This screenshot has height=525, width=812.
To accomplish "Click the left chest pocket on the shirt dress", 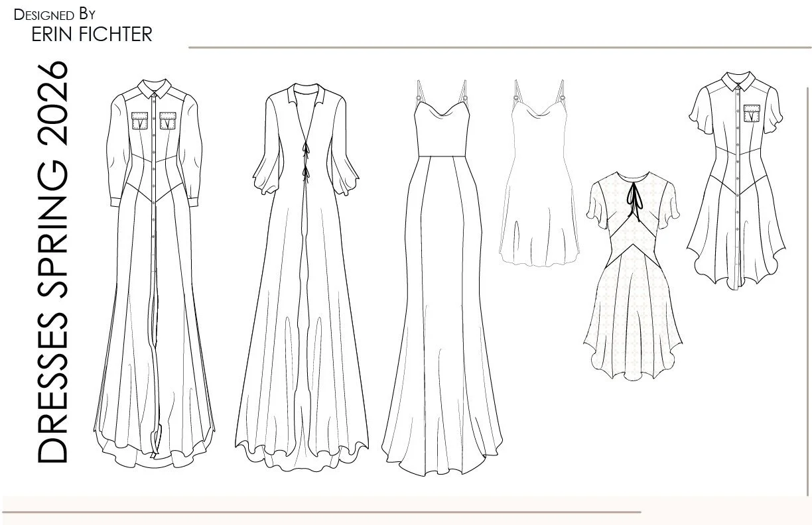I will pos(140,122).
